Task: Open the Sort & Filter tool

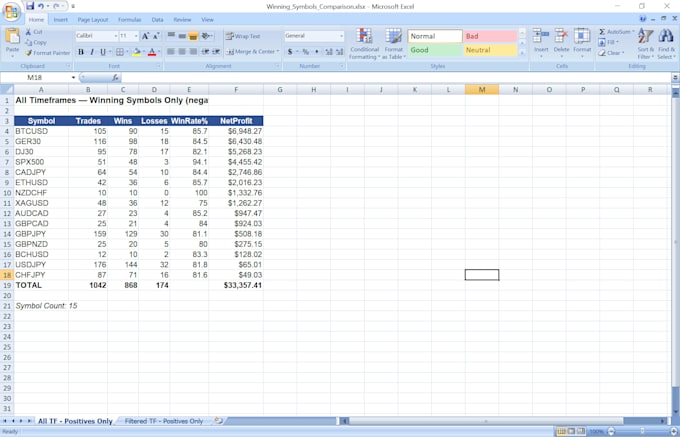Action: (x=645, y=36)
